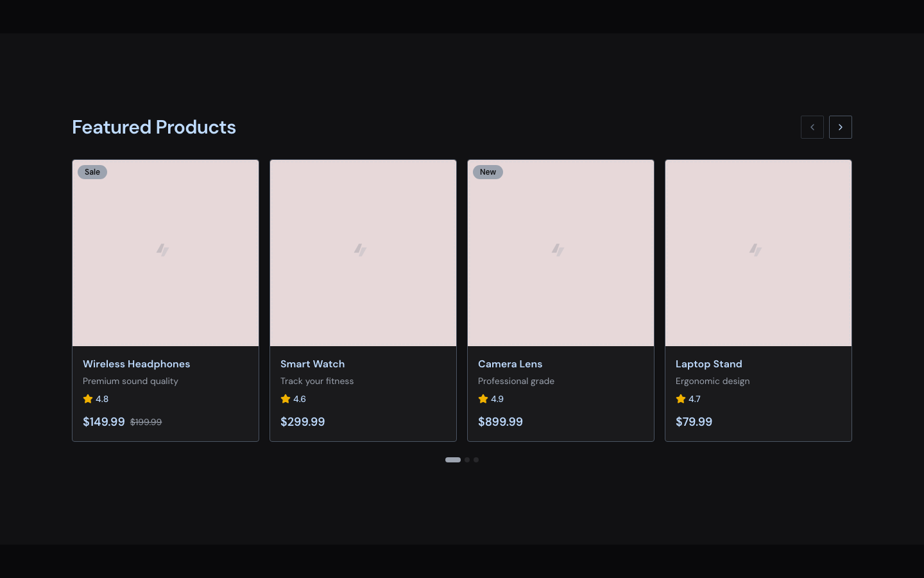
Task: Click the star icon beside the 4.6 rating
Action: click(286, 399)
